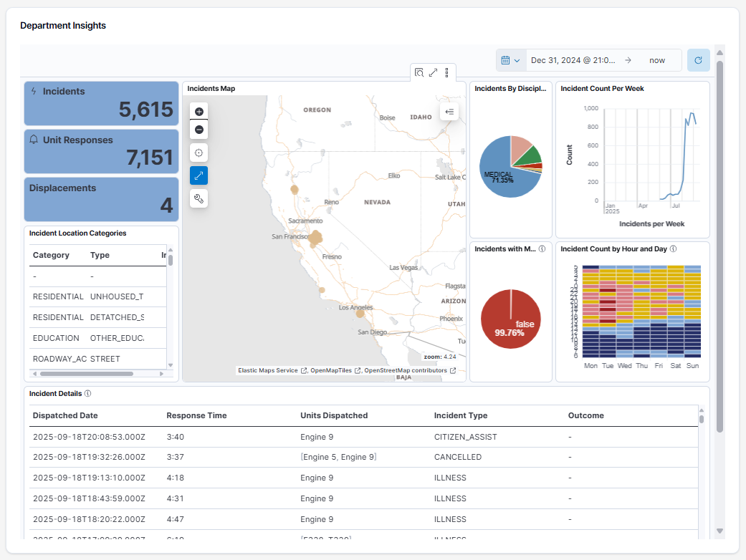Refresh the dashboard data

pos(698,60)
